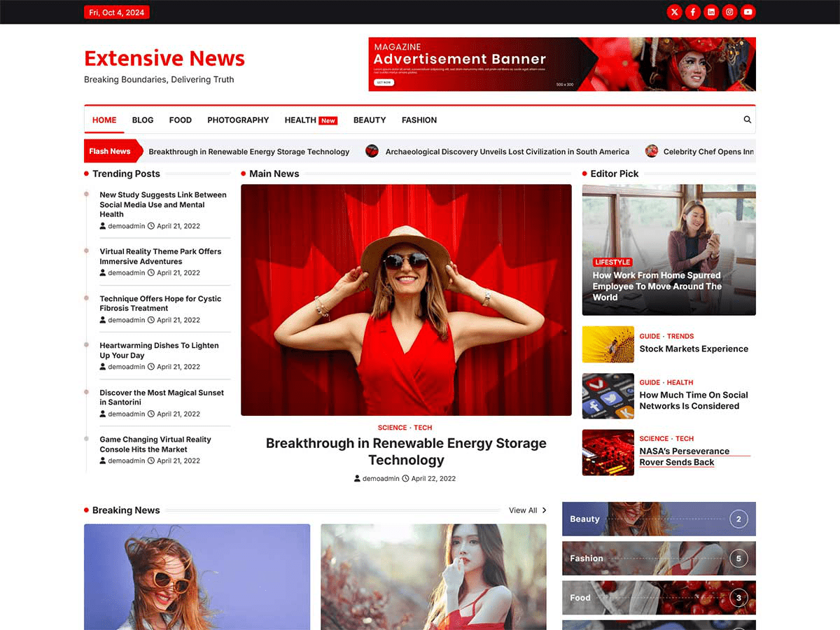Image resolution: width=840 pixels, height=630 pixels.
Task: Click the NASA's Perseverance Rover thumbnail
Action: click(x=608, y=452)
